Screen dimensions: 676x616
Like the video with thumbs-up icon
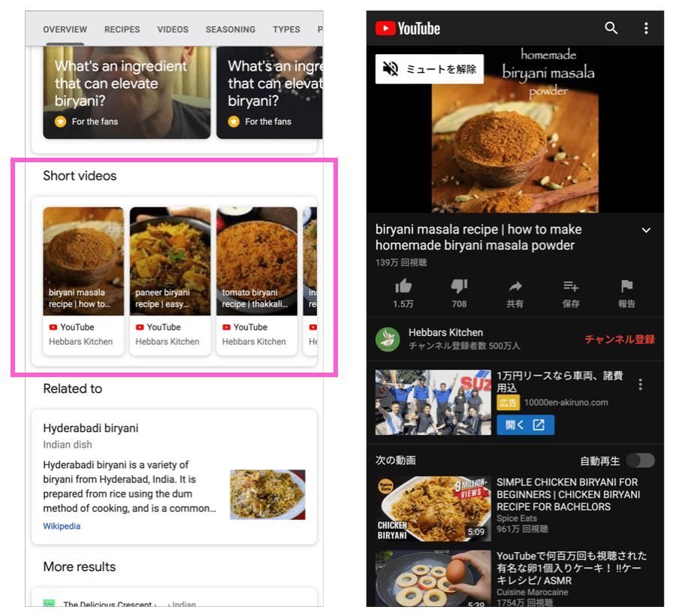click(x=403, y=286)
